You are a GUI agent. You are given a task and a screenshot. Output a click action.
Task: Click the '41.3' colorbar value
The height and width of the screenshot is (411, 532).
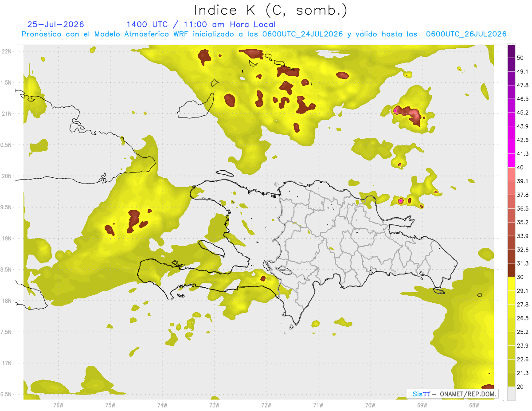point(523,154)
